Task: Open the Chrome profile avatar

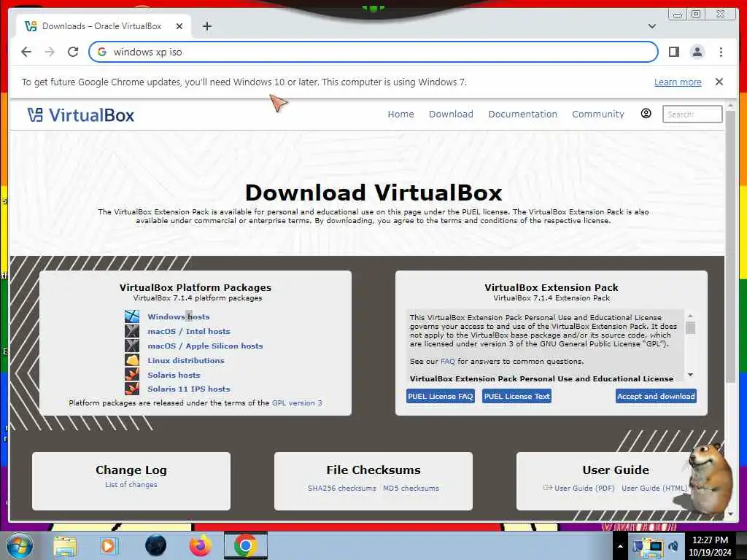Action: pos(697,52)
